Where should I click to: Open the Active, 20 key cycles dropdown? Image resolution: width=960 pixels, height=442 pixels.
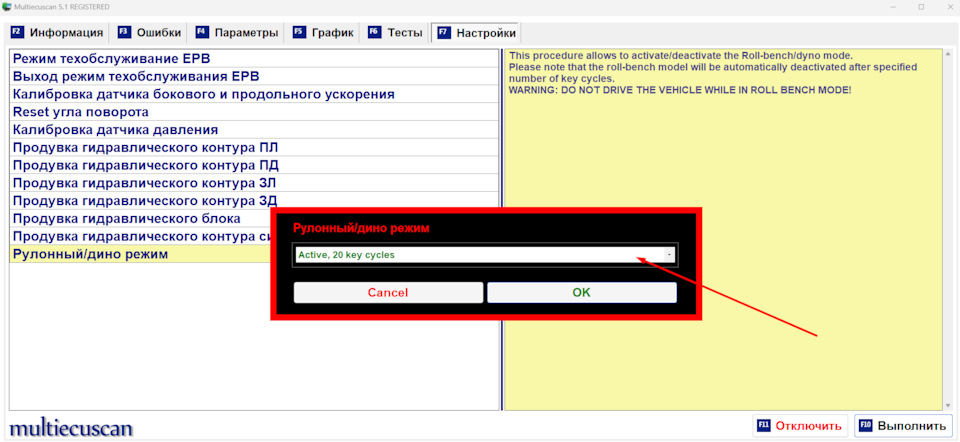click(485, 255)
